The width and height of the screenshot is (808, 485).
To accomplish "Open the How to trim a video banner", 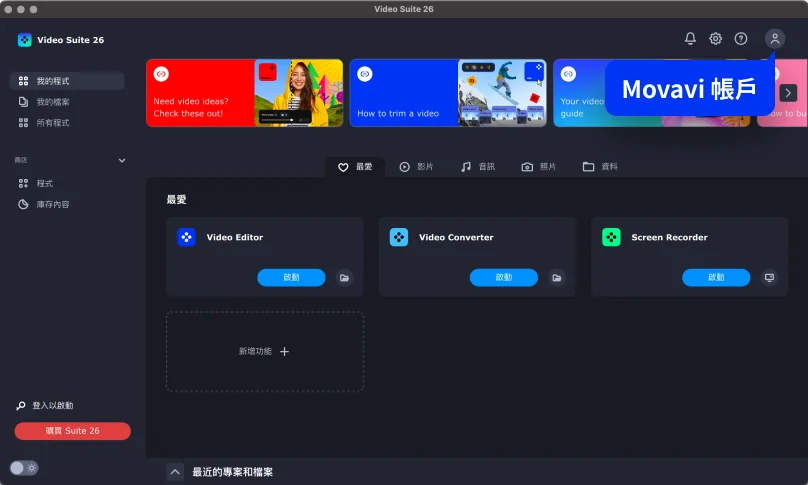I will coord(448,93).
